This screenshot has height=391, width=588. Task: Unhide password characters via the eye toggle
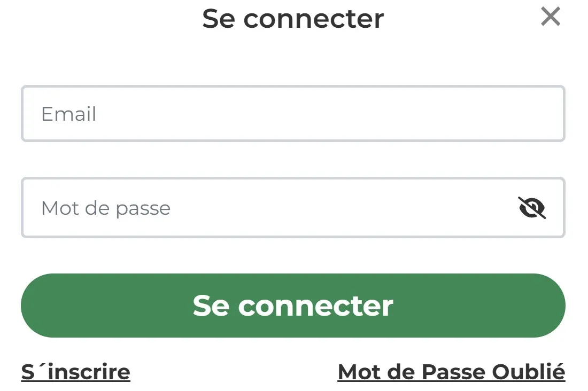(x=532, y=208)
